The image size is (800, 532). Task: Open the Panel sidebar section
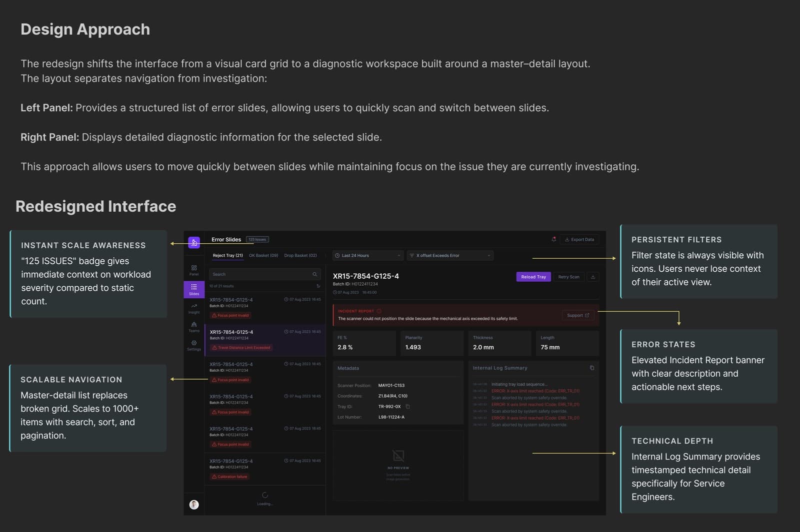[x=194, y=270]
